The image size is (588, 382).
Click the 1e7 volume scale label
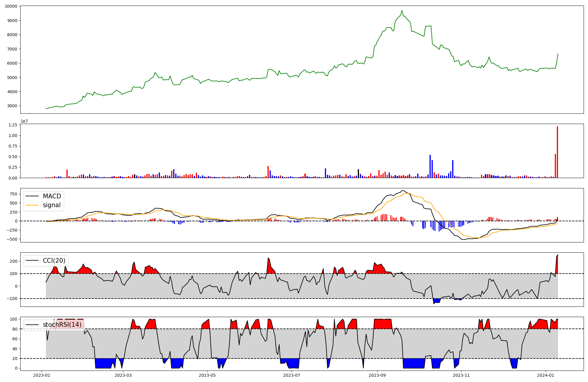click(x=24, y=121)
